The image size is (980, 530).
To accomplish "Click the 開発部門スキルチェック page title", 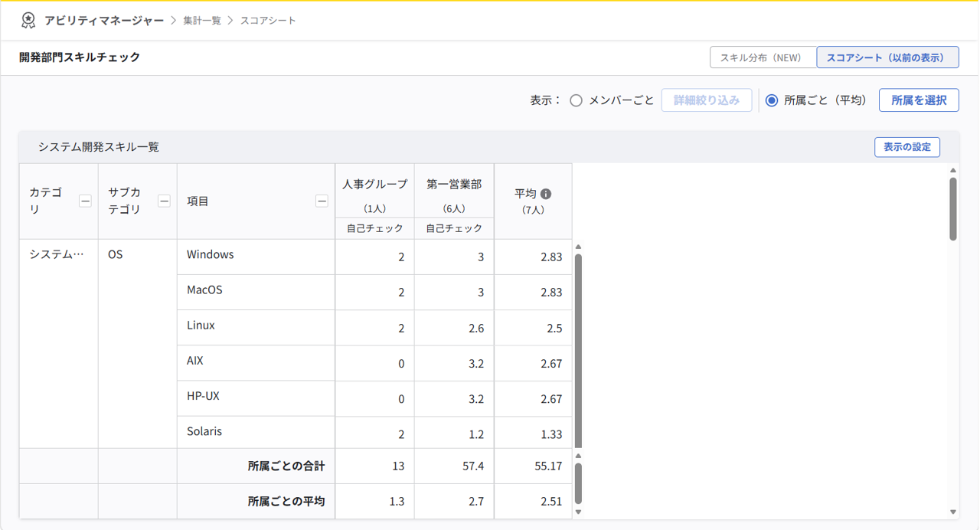I will [x=80, y=57].
